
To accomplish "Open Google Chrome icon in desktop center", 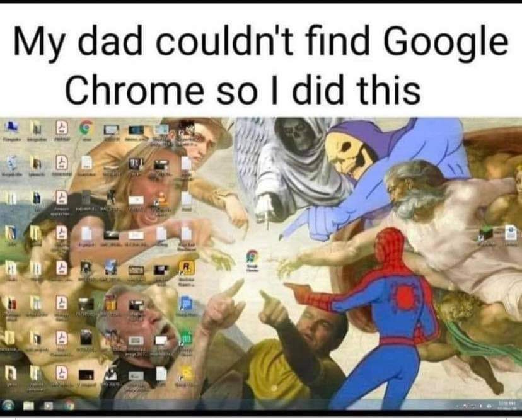I will [x=252, y=257].
